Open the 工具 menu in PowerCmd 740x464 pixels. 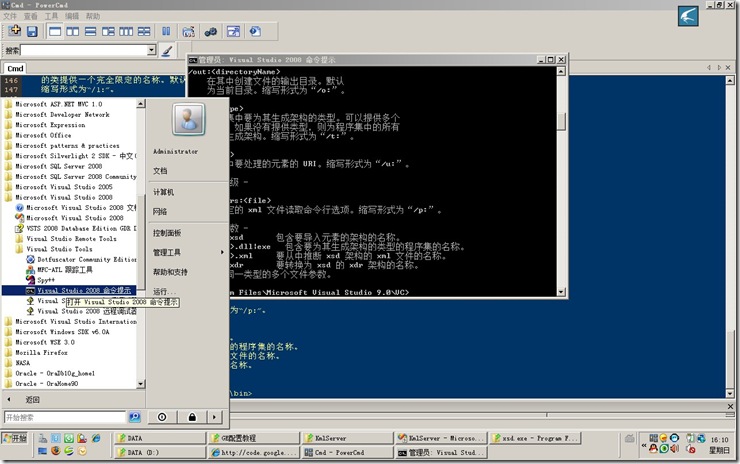[x=51, y=16]
